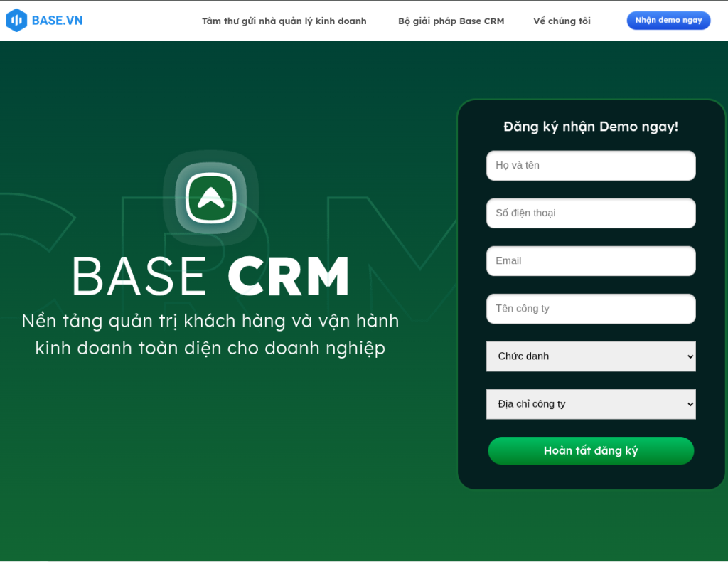Click the "Đăng ký nhận Demo ngay!" heading
Viewport: 728px width, 562px height.
tap(591, 127)
